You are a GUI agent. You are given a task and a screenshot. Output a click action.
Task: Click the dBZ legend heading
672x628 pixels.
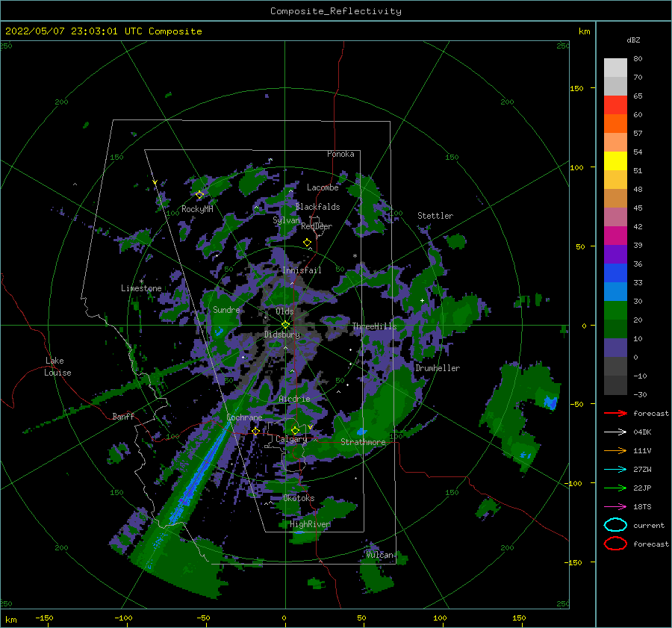point(633,40)
